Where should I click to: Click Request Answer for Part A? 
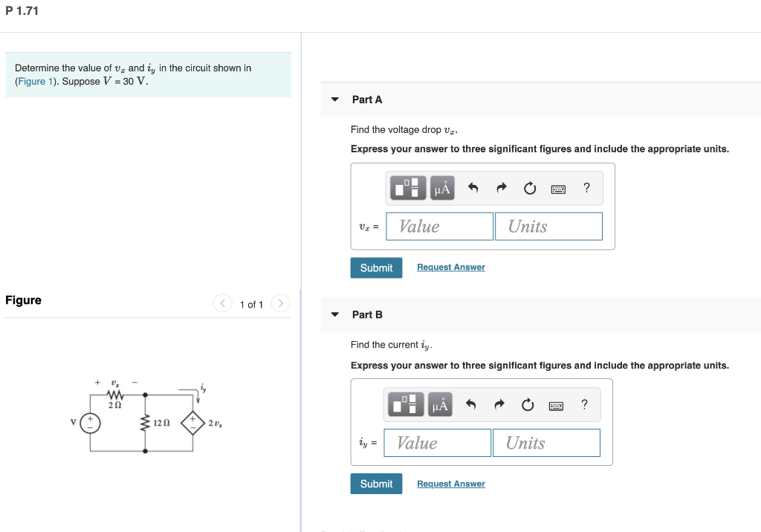tap(450, 267)
